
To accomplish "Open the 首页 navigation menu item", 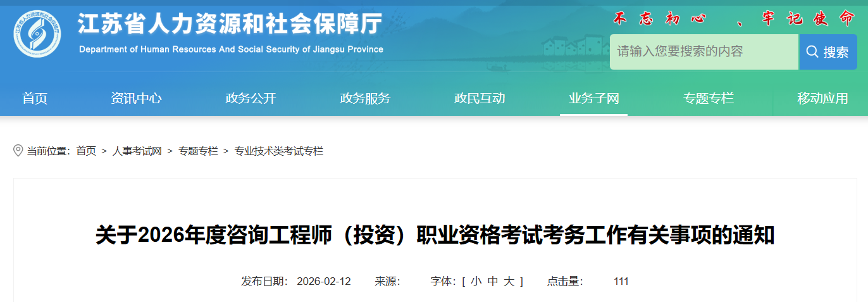I will click(x=35, y=98).
